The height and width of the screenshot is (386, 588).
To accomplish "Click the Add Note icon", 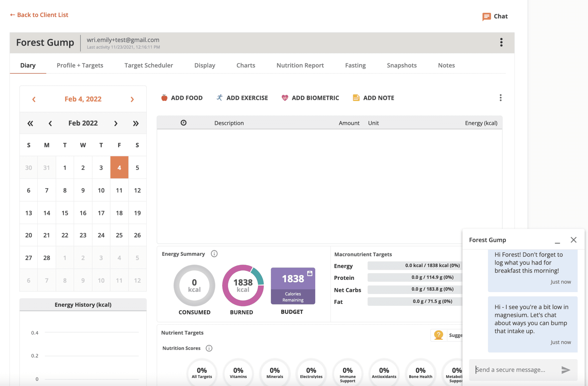I will [x=356, y=98].
